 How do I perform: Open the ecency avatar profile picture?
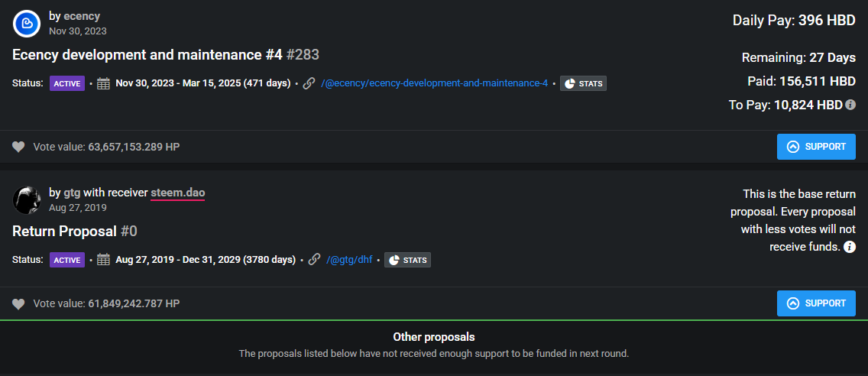pos(27,23)
